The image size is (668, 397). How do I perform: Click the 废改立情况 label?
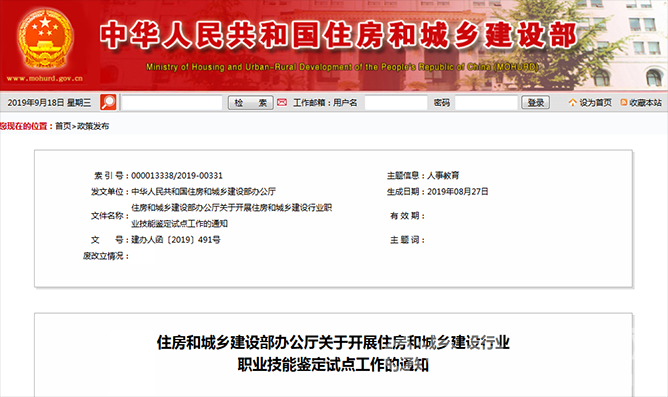[x=105, y=256]
